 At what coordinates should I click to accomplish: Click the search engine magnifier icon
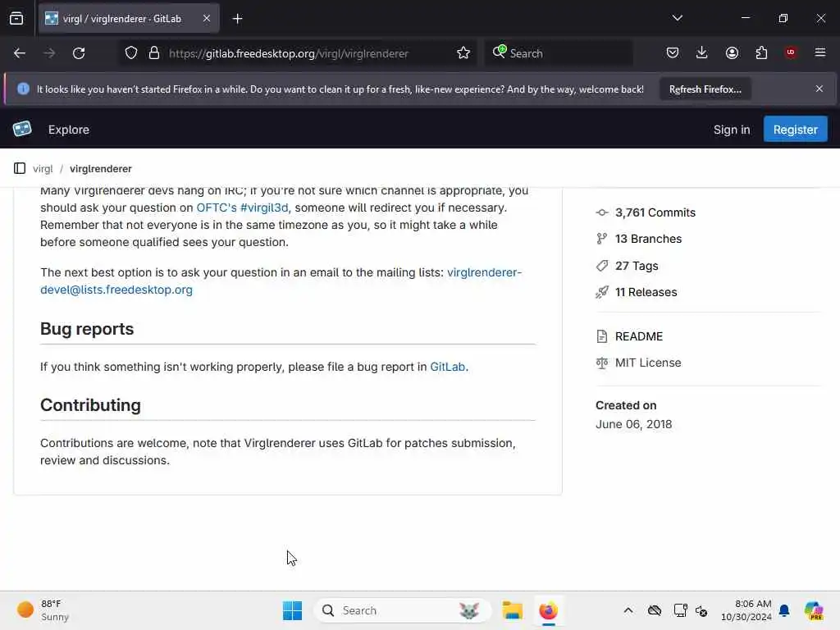click(500, 52)
